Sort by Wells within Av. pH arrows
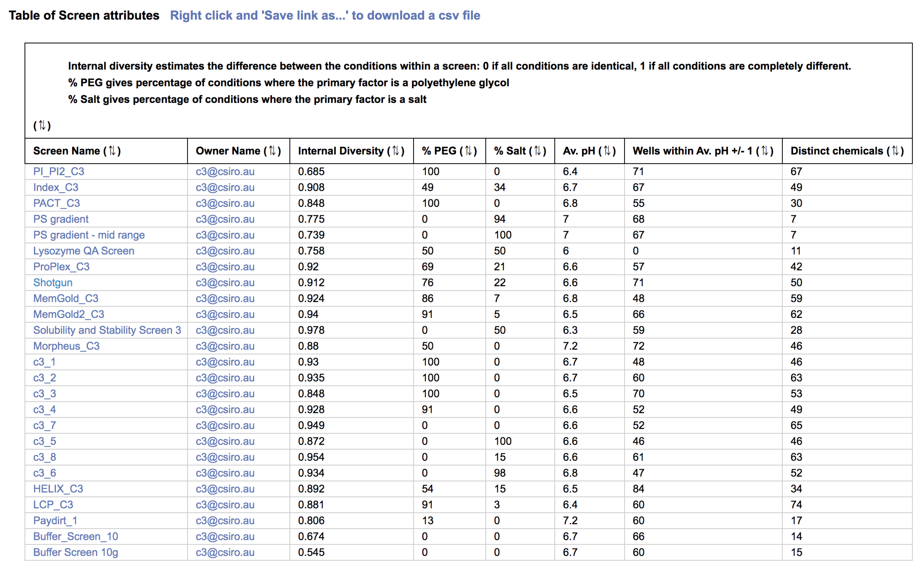This screenshot has height=570, width=924. tap(764, 151)
